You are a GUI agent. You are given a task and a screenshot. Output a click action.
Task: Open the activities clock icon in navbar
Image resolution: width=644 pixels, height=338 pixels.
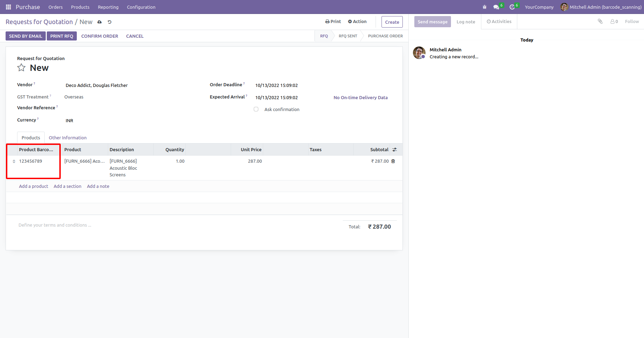click(512, 7)
